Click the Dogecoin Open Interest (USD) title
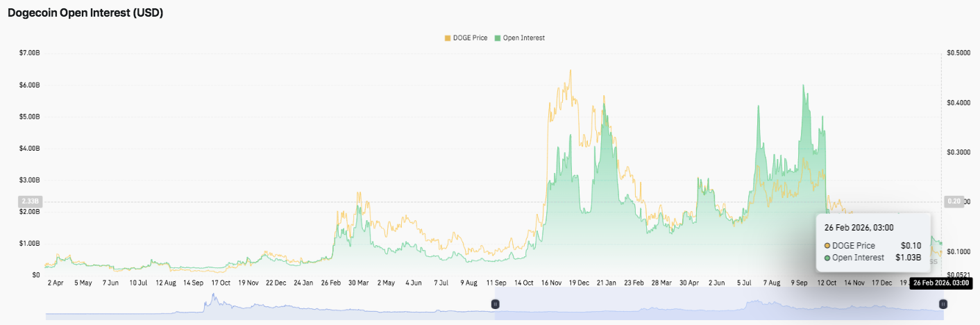The width and height of the screenshot is (980, 325). (x=85, y=12)
